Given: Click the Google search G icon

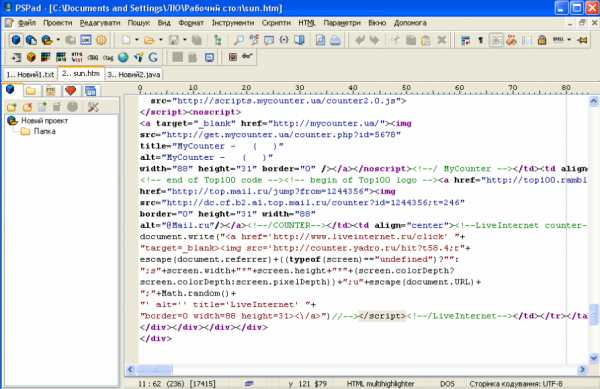Looking at the screenshot, I should 153,57.
